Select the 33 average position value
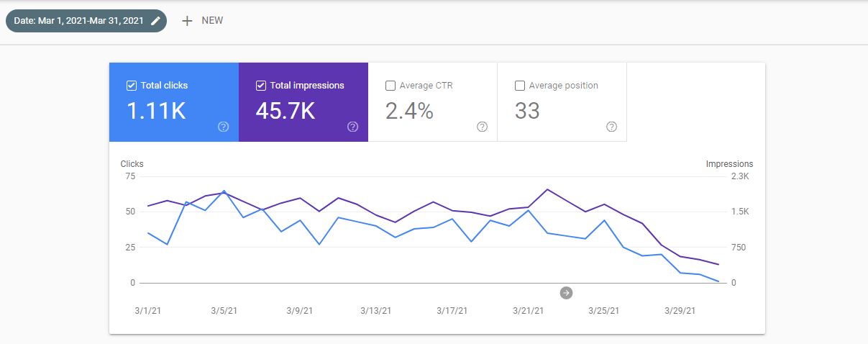This screenshot has width=868, height=344. pos(527,111)
